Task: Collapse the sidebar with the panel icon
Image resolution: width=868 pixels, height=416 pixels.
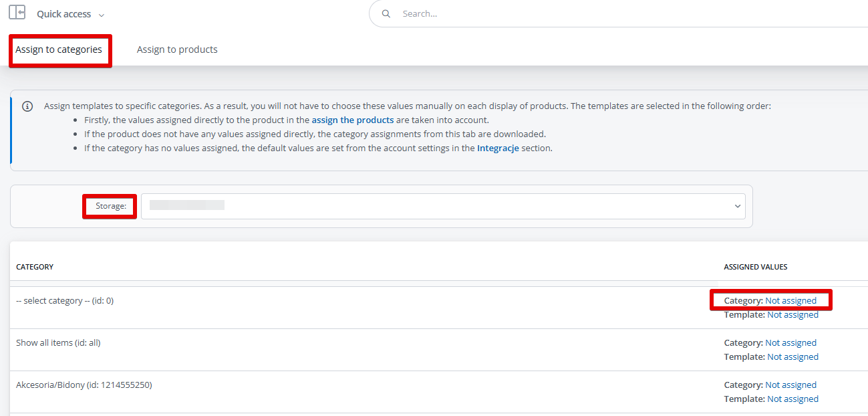Action: [x=17, y=13]
